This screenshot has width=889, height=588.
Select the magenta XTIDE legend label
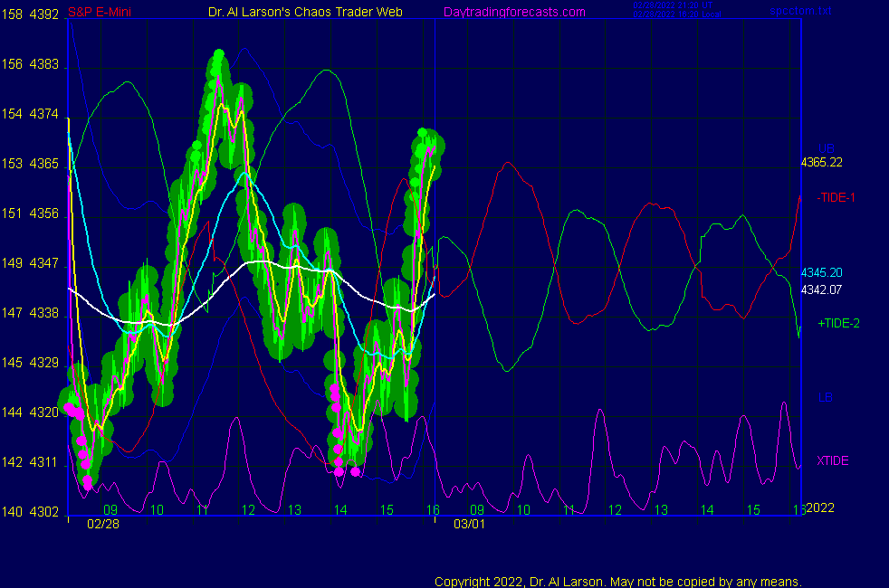[x=832, y=461]
